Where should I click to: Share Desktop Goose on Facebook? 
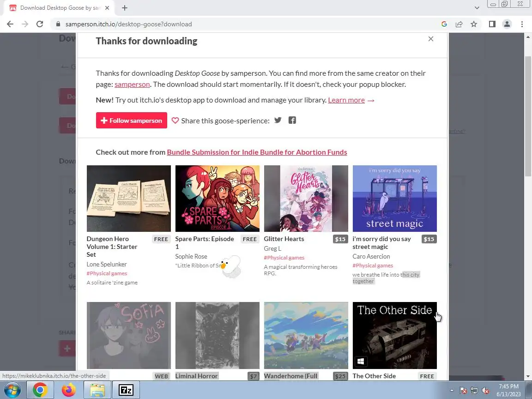[292, 120]
